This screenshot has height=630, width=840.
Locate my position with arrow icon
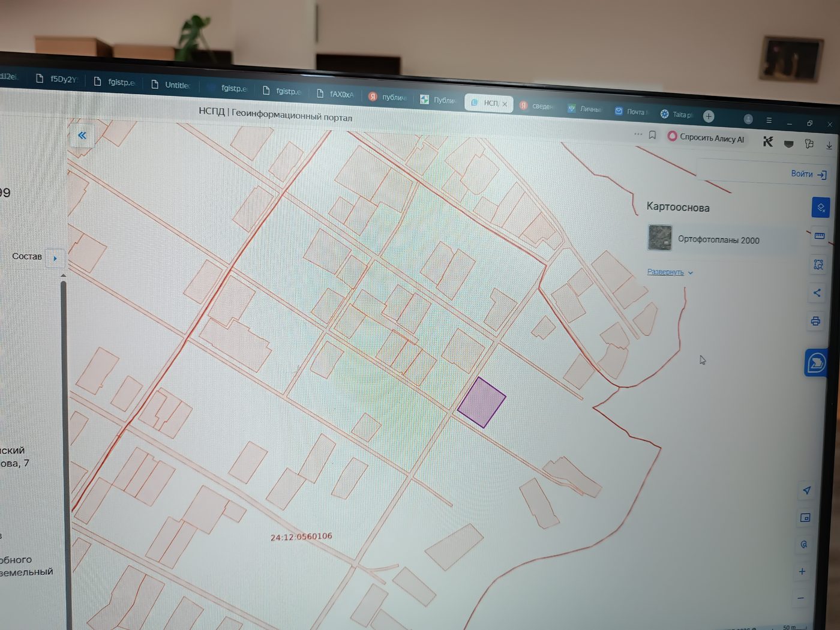coord(806,490)
